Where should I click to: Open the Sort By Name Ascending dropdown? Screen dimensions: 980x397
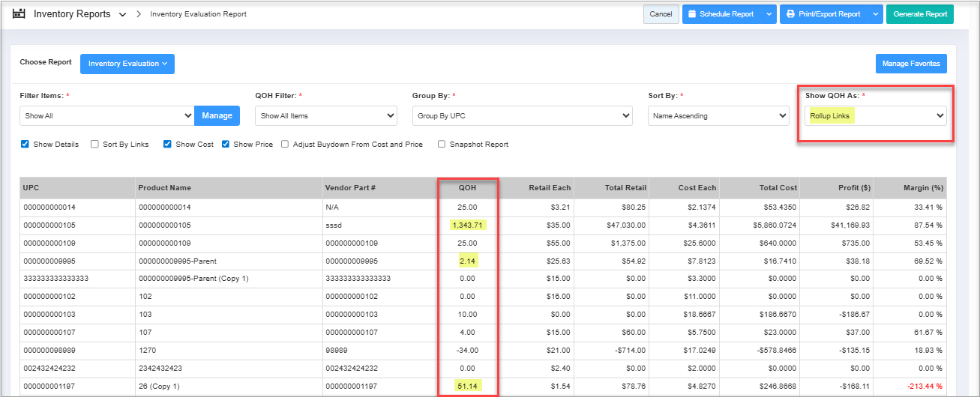point(718,116)
